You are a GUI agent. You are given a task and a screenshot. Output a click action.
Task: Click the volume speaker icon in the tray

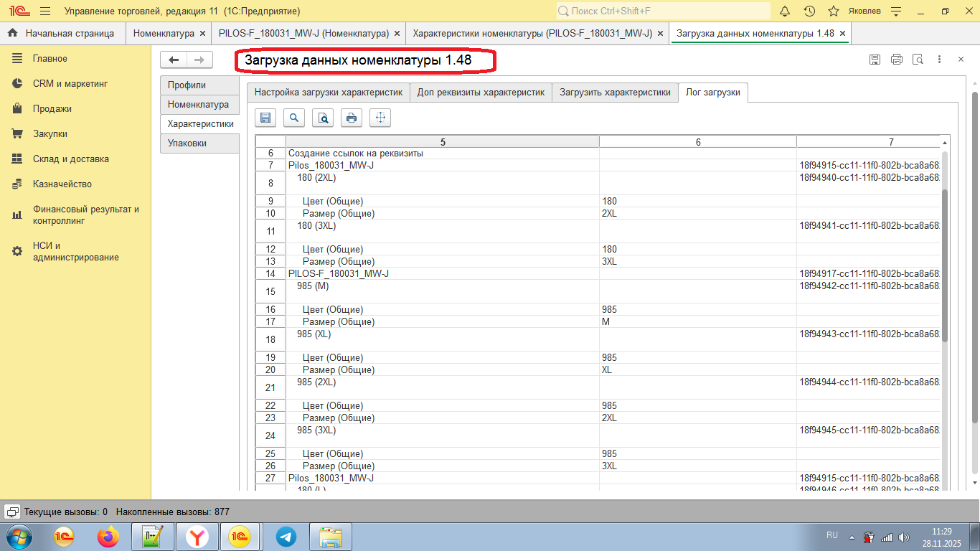(904, 537)
